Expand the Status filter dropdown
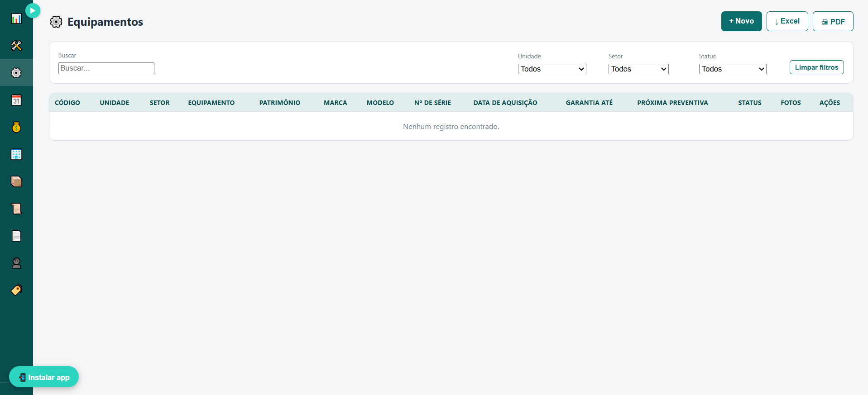The image size is (868, 395). click(x=733, y=69)
